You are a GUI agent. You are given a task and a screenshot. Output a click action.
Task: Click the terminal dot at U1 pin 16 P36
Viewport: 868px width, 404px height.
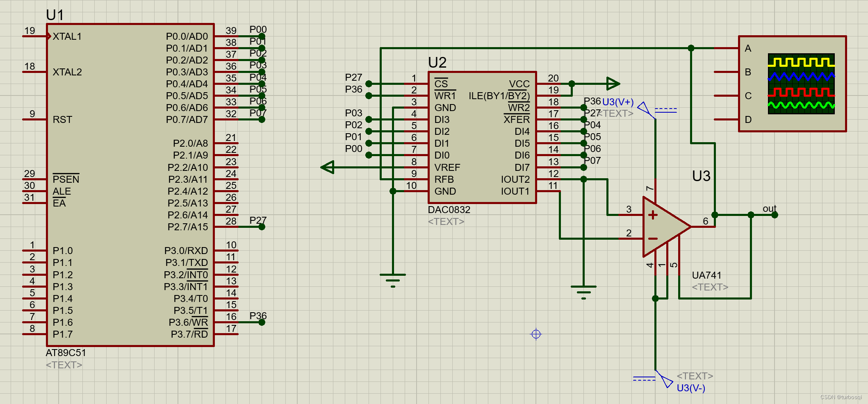pos(262,322)
